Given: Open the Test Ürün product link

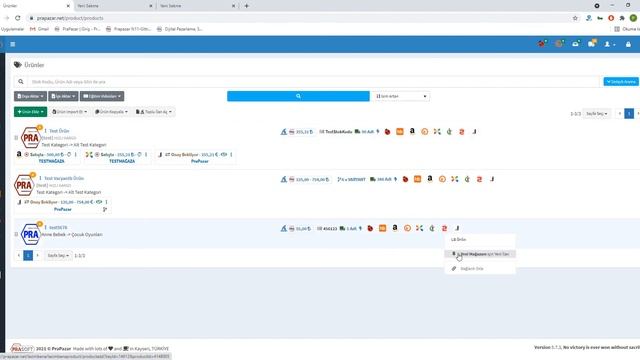Looking at the screenshot, I should tap(59, 131).
